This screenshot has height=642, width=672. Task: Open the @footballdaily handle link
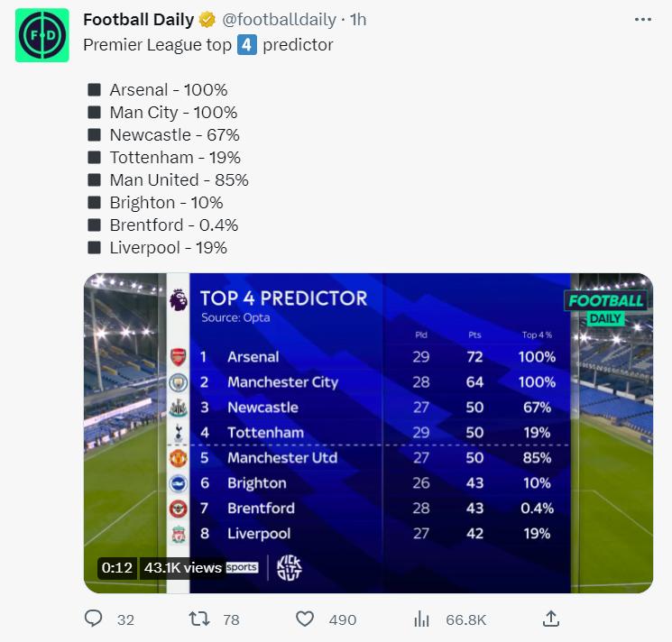pyautogui.click(x=279, y=20)
